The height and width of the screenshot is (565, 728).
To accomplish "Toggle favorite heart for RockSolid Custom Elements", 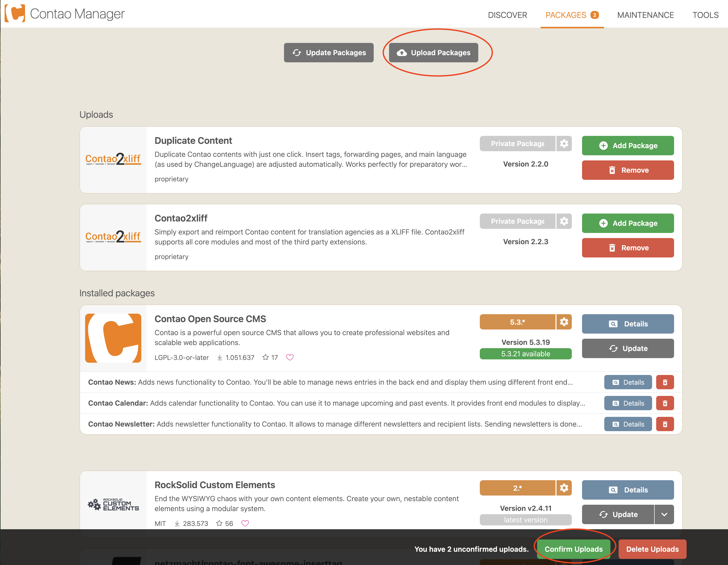I will coord(245,523).
